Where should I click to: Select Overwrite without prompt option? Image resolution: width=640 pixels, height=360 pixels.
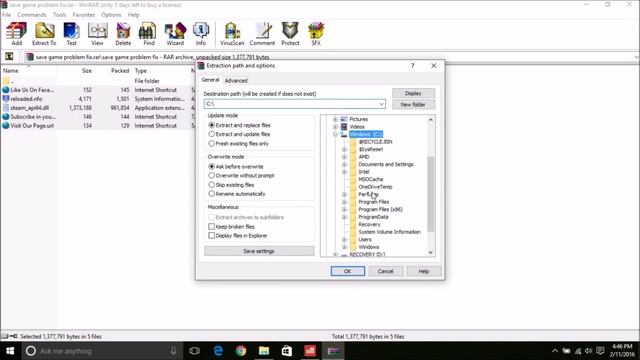pos(211,176)
